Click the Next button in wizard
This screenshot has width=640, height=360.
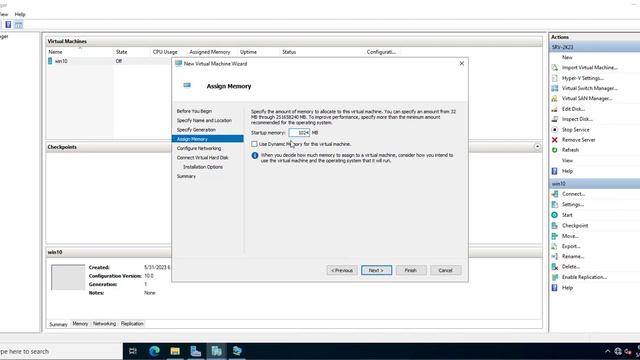click(x=376, y=270)
